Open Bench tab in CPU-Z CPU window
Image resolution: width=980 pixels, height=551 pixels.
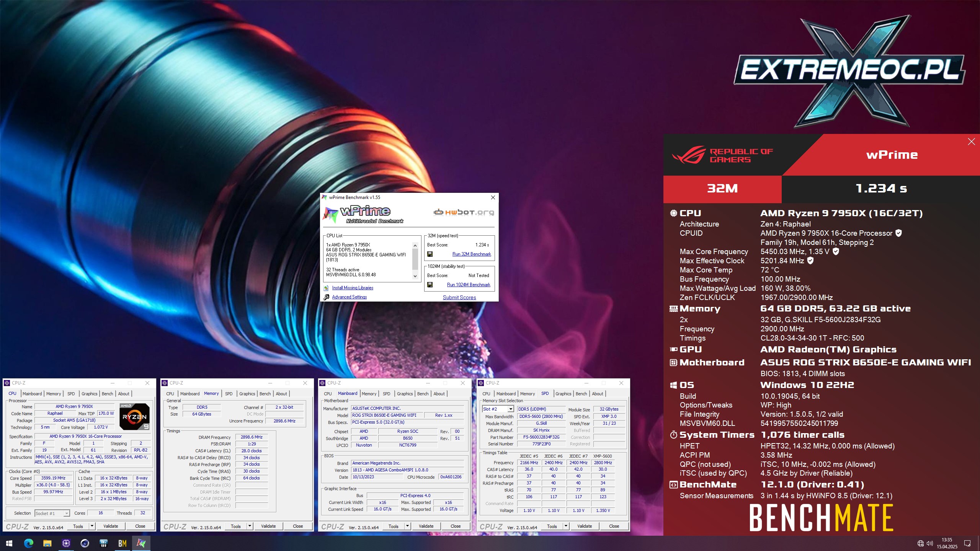point(107,394)
